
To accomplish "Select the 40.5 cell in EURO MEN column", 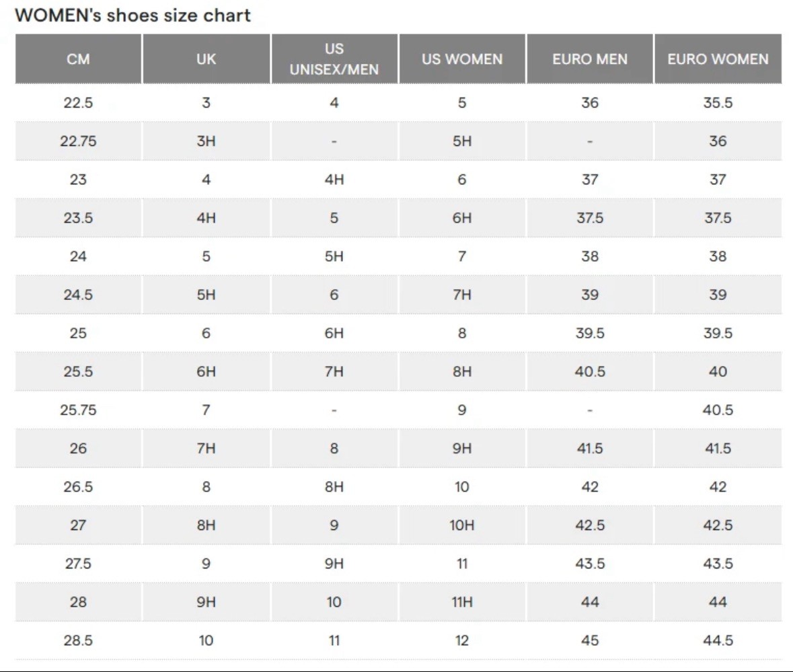I will click(x=590, y=371).
